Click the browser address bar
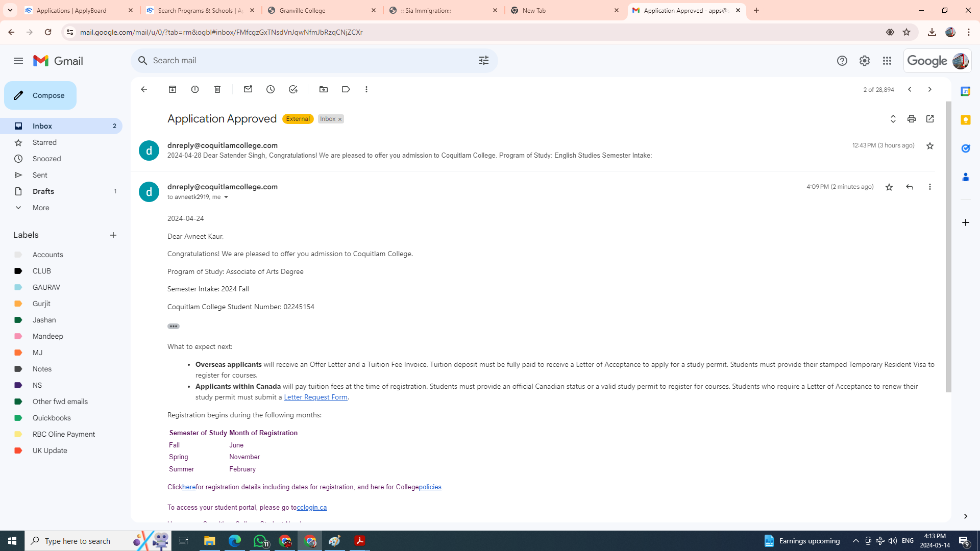The image size is (980, 551). [480, 32]
